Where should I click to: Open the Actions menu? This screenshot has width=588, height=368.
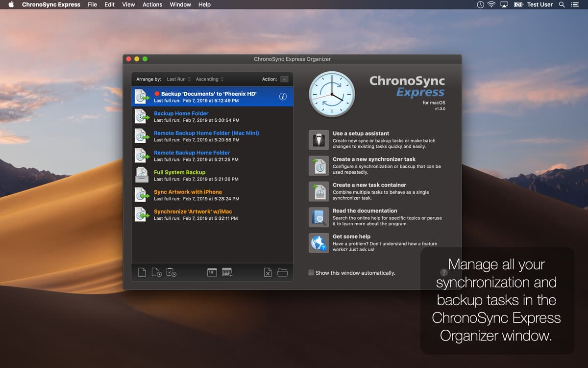[152, 4]
